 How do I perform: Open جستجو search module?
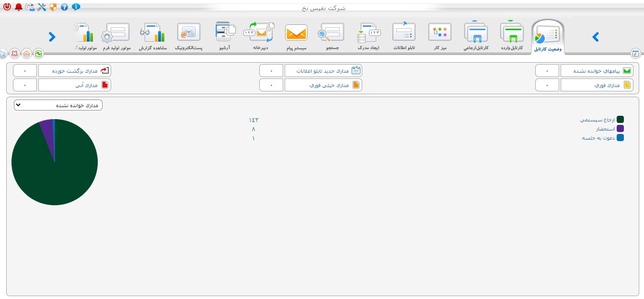(332, 36)
